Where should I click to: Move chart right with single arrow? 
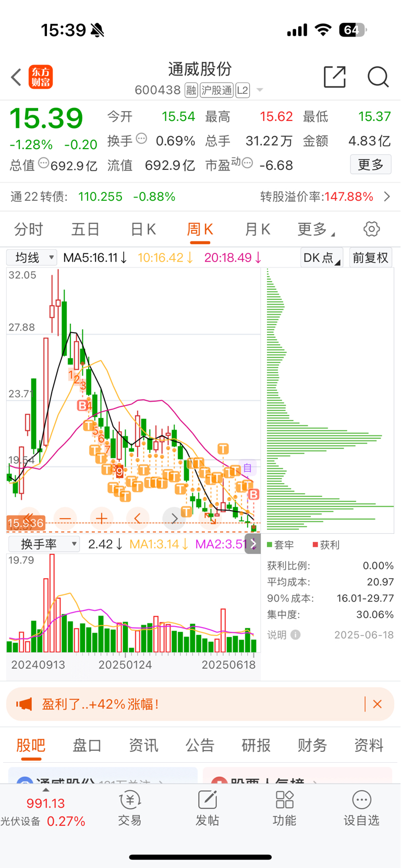(174, 518)
